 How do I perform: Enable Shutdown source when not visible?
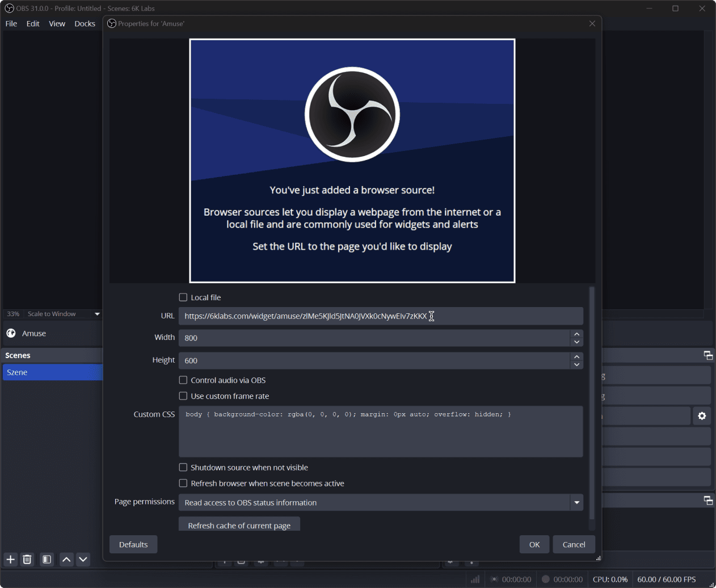coord(183,468)
